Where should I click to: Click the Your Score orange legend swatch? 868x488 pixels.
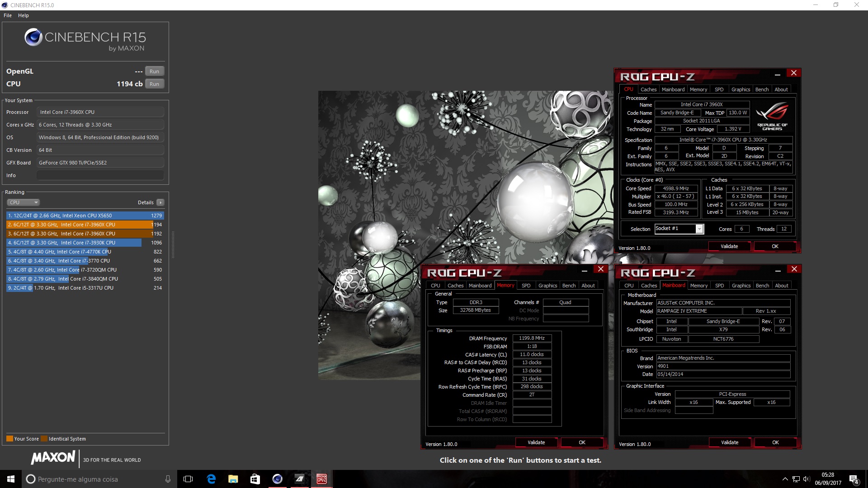tap(9, 438)
